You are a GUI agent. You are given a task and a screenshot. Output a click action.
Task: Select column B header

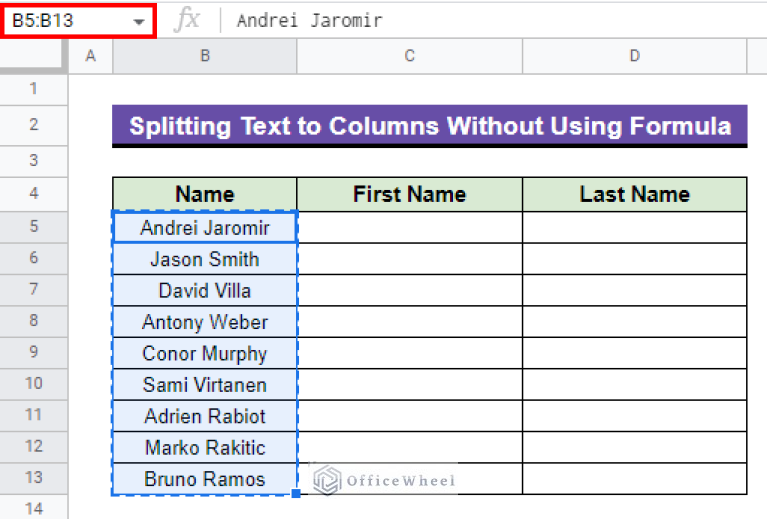(204, 56)
